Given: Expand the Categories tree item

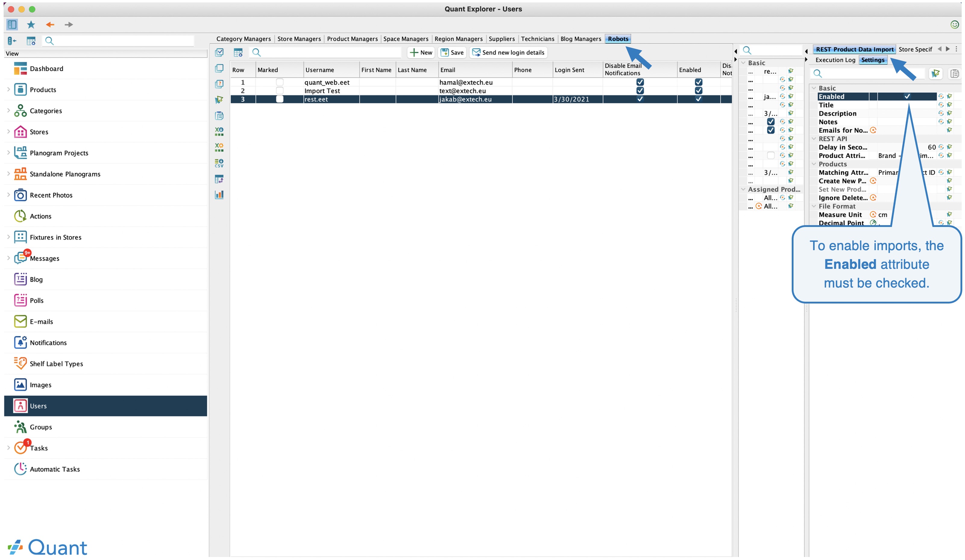Looking at the screenshot, I should tap(8, 110).
